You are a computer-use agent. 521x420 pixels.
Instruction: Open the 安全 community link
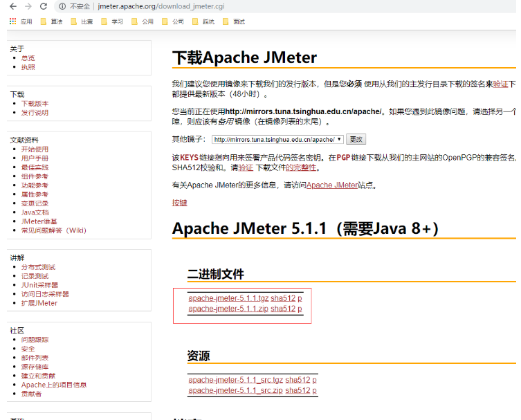[28, 349]
